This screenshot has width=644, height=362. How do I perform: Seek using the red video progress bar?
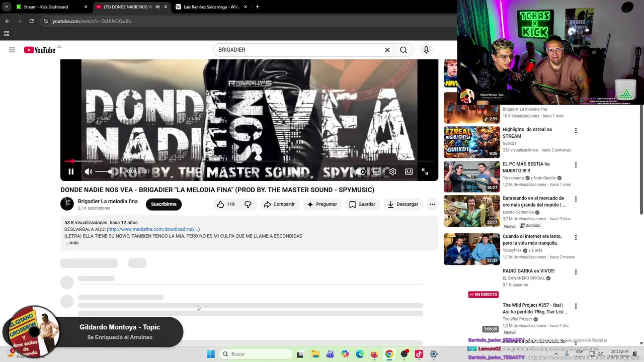tap(249, 161)
